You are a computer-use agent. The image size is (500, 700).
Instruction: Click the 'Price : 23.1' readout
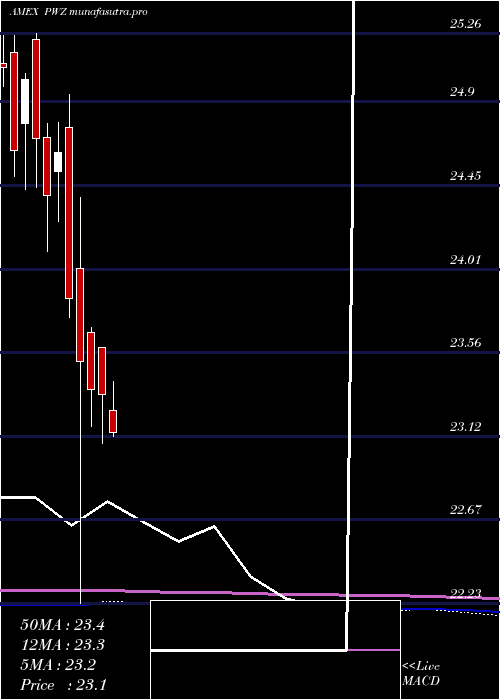click(x=63, y=685)
